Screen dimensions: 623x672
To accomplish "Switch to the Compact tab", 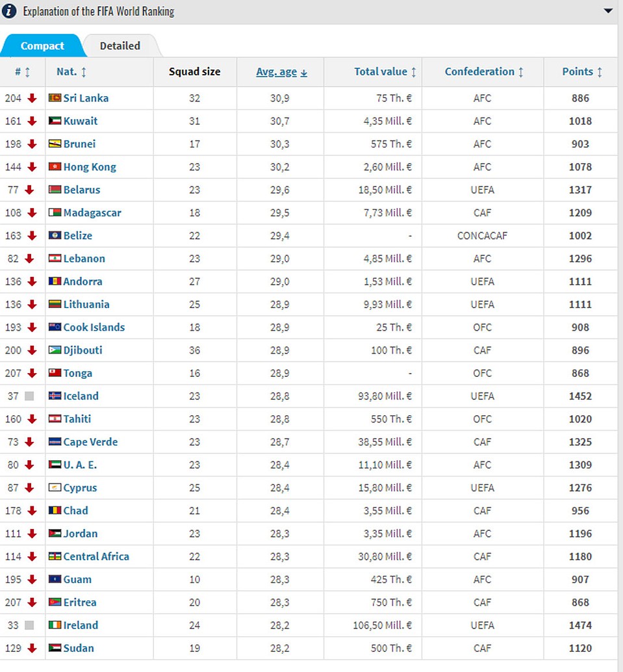I will (x=42, y=46).
